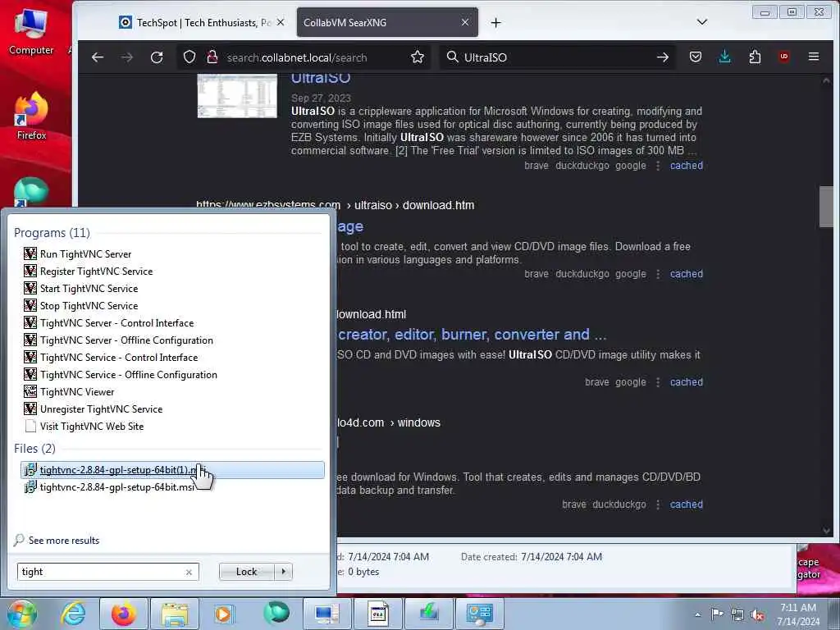Open creator, editor, burner result link
Image resolution: width=840 pixels, height=630 pixels.
[472, 335]
